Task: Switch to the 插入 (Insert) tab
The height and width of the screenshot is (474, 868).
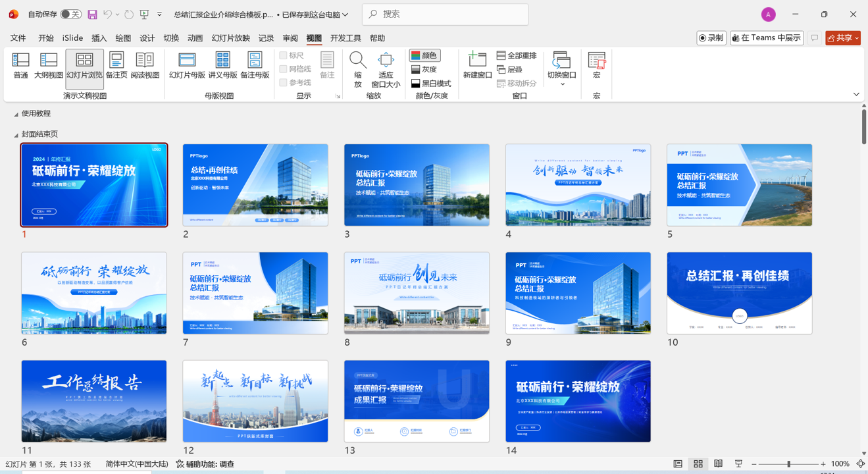Action: (x=99, y=38)
